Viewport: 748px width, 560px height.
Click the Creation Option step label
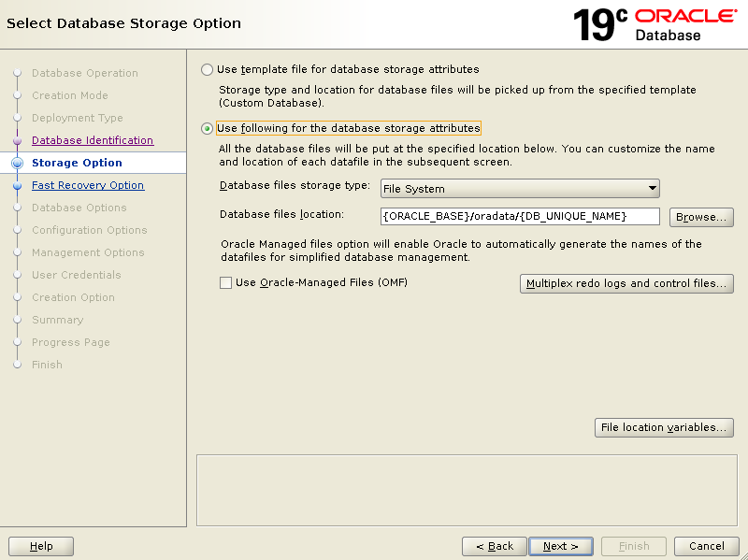[x=73, y=297]
